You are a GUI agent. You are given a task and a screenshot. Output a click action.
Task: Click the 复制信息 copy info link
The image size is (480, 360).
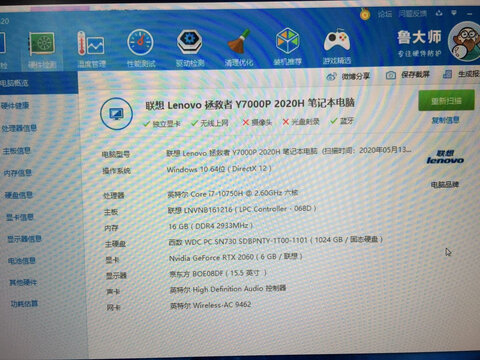tap(446, 120)
